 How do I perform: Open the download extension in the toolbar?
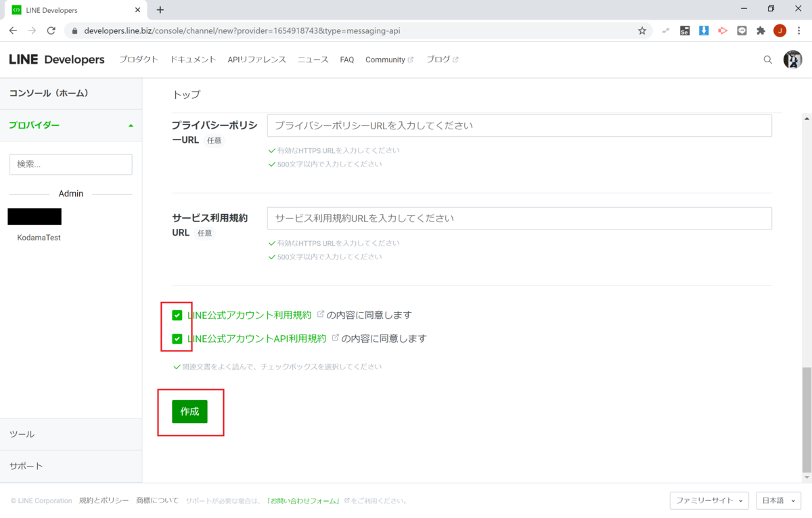pos(704,30)
